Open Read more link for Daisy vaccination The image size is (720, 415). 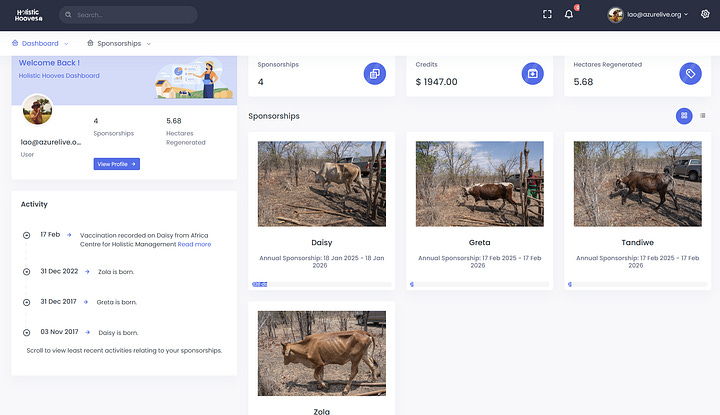[194, 244]
